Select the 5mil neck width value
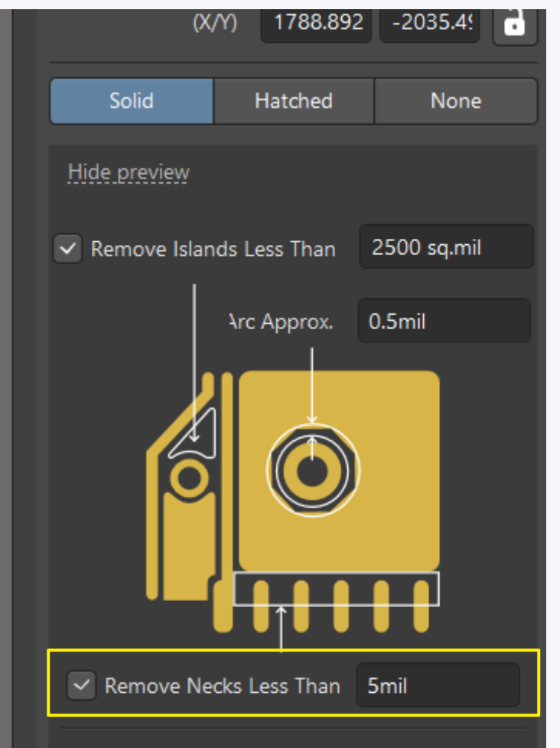This screenshot has width=560, height=748. [438, 685]
